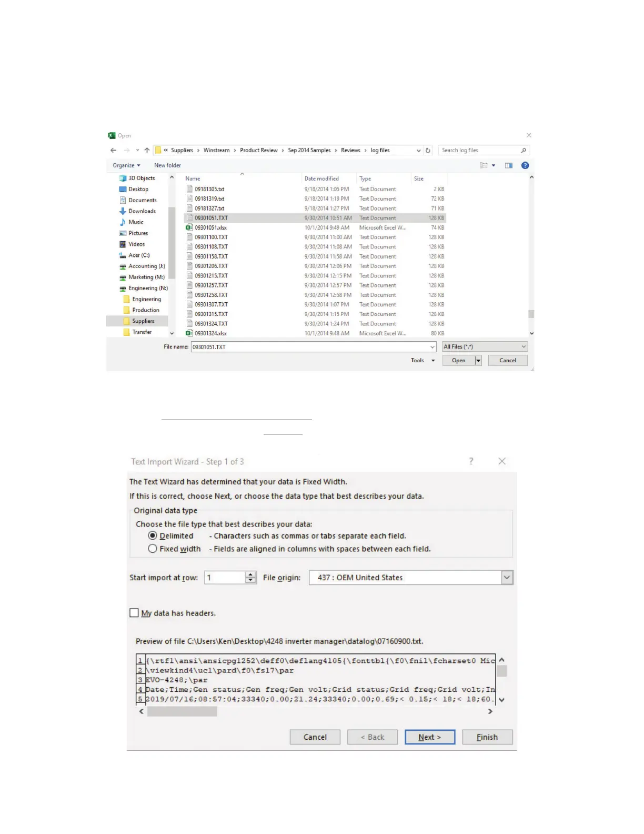
Task: Open Desktop in navigation pane
Action: [134, 189]
